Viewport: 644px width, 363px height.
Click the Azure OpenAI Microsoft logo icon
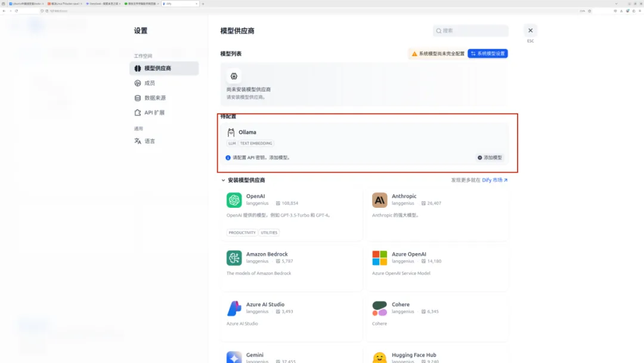click(379, 258)
